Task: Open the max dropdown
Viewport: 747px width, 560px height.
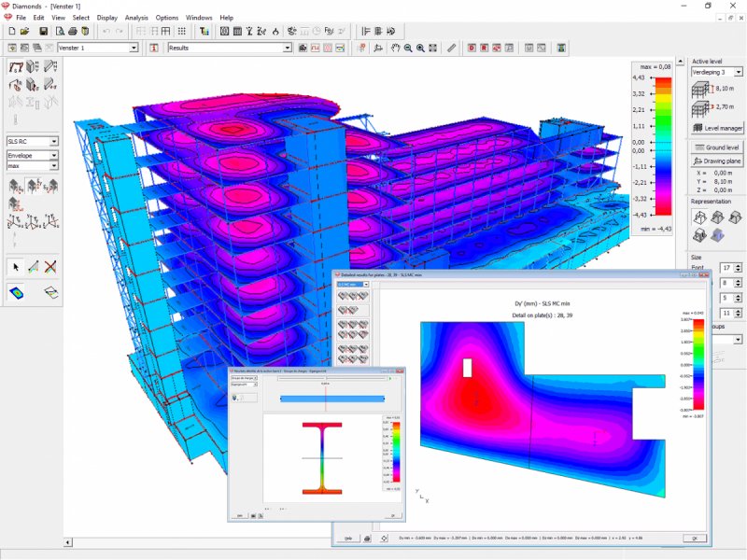Action: 54,166
